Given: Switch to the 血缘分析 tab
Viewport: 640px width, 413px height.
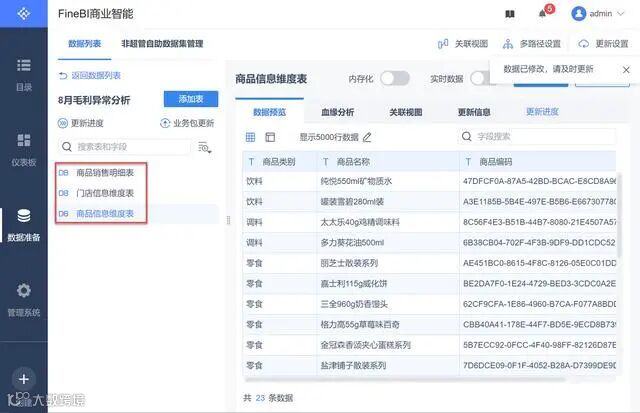Looking at the screenshot, I should (x=338, y=112).
